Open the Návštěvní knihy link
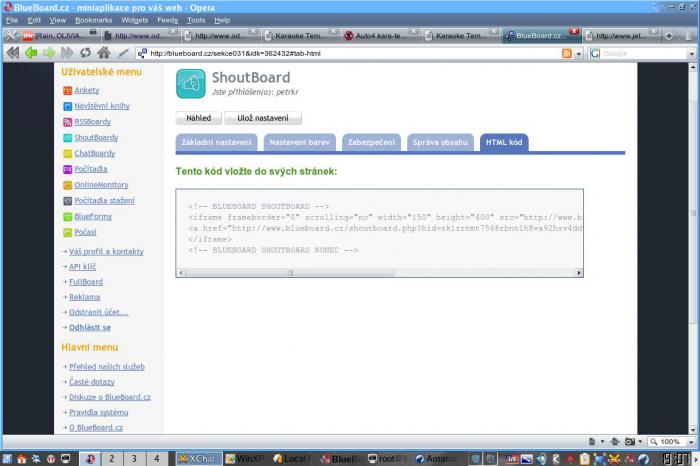Screen dimensions: 700x466 click(102, 106)
